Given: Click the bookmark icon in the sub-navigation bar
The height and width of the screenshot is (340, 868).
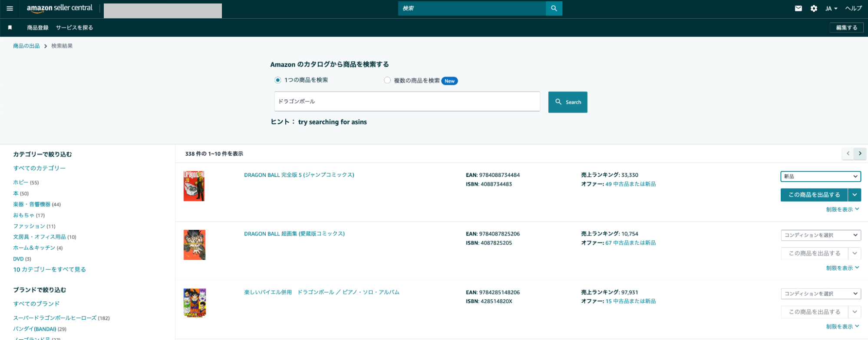Looking at the screenshot, I should coord(10,27).
